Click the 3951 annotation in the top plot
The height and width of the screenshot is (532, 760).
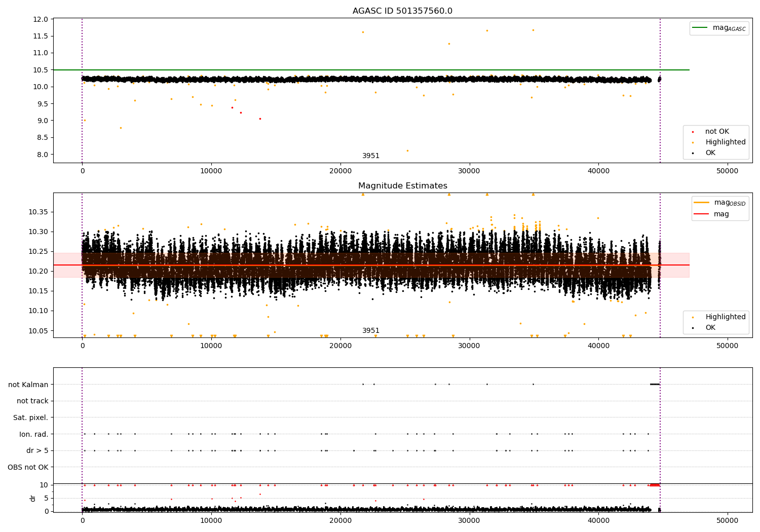pyautogui.click(x=370, y=156)
